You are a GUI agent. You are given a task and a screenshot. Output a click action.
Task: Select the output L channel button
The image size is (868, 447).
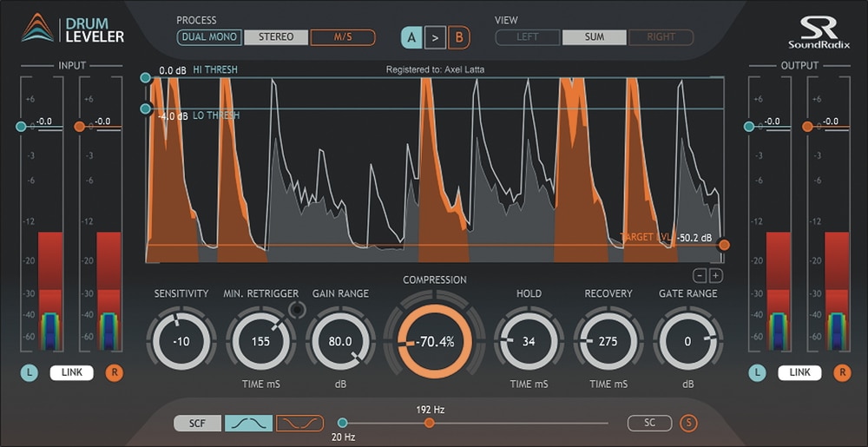point(757,373)
